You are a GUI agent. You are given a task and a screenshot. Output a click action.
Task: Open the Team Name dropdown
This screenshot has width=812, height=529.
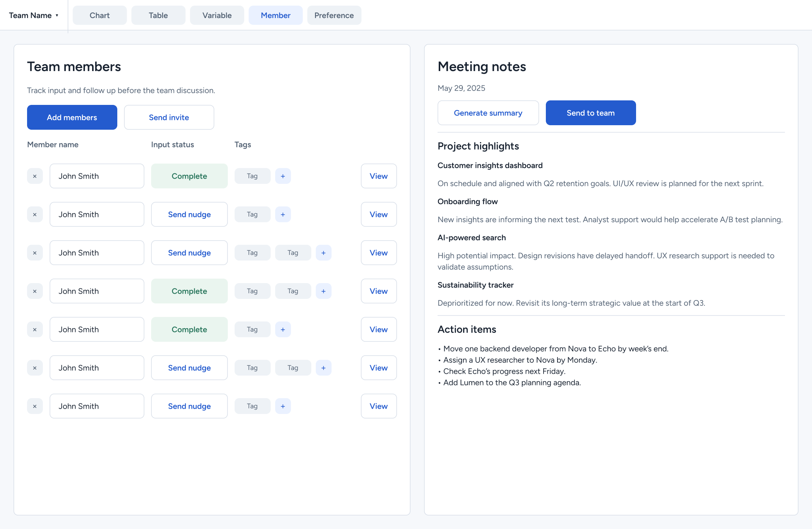(x=34, y=15)
